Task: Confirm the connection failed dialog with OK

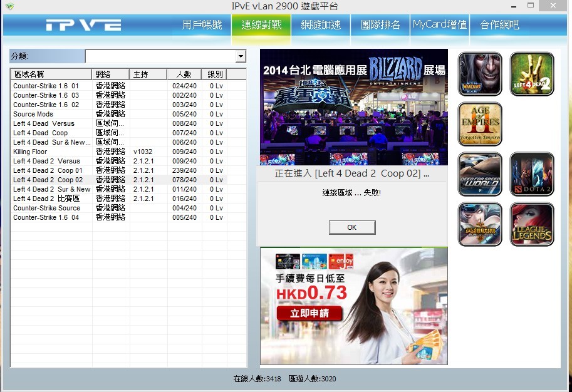Action: [352, 227]
